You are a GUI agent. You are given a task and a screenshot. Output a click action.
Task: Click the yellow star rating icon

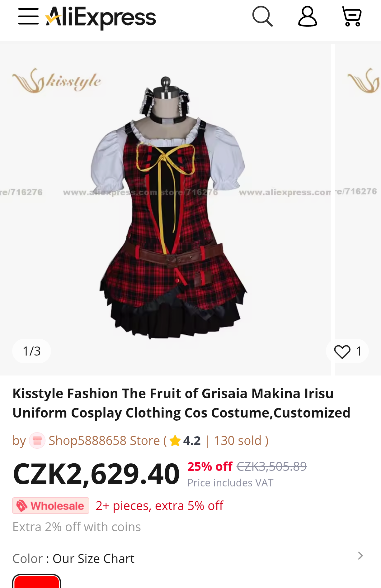click(175, 441)
